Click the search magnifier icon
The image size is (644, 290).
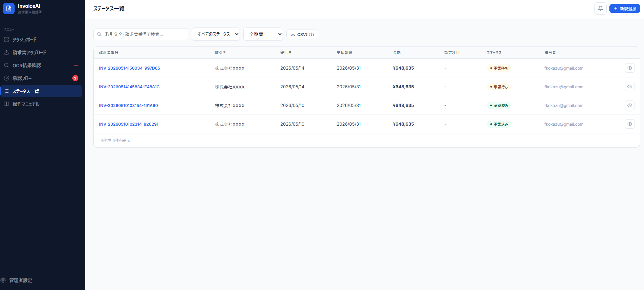click(99, 34)
